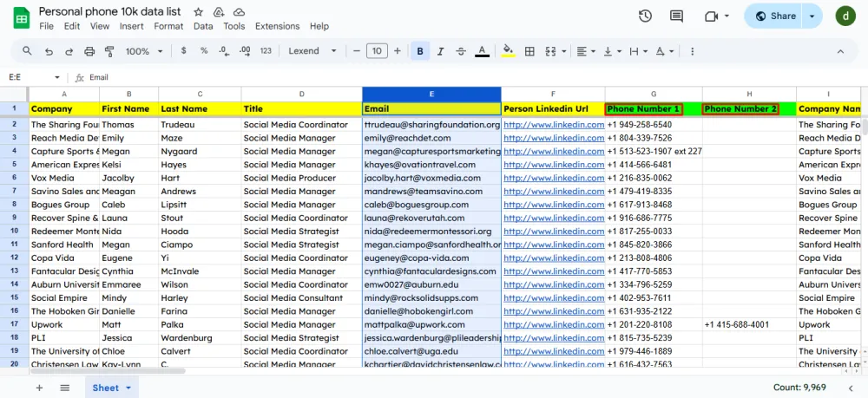Open LinkedIn link for Thomas Trudeau
Viewport: 868px width, 398px height.
[554, 125]
